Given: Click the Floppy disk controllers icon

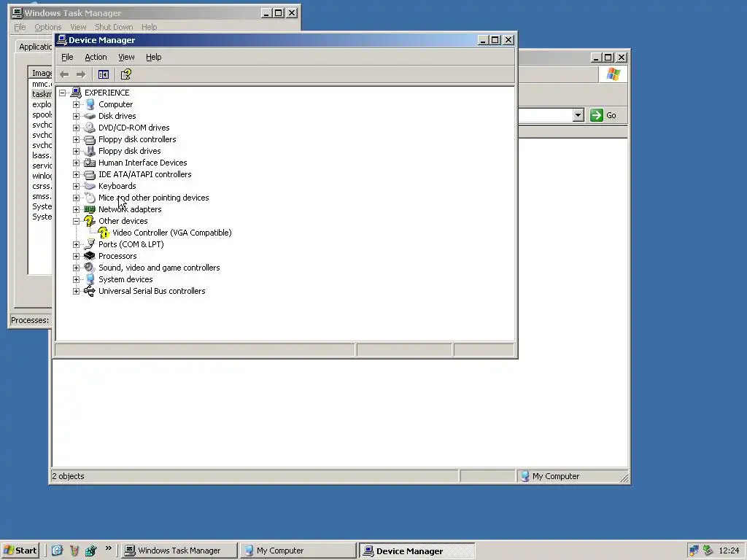Looking at the screenshot, I should click(x=90, y=139).
